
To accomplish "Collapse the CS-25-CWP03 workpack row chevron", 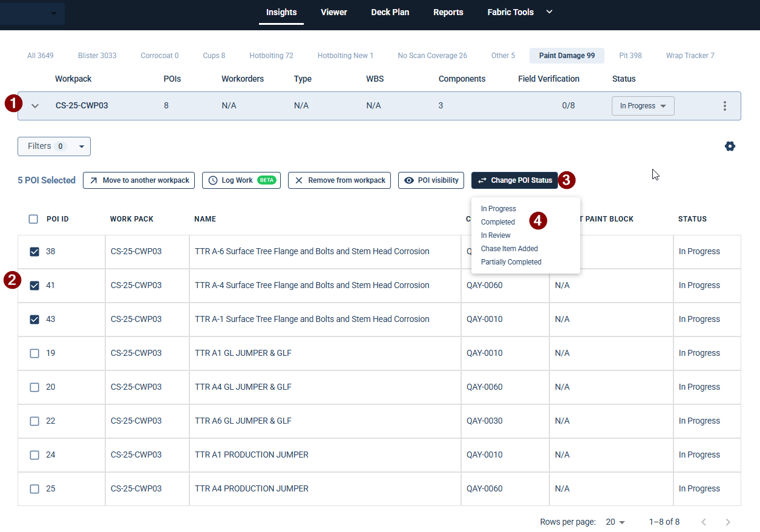I will [x=35, y=106].
